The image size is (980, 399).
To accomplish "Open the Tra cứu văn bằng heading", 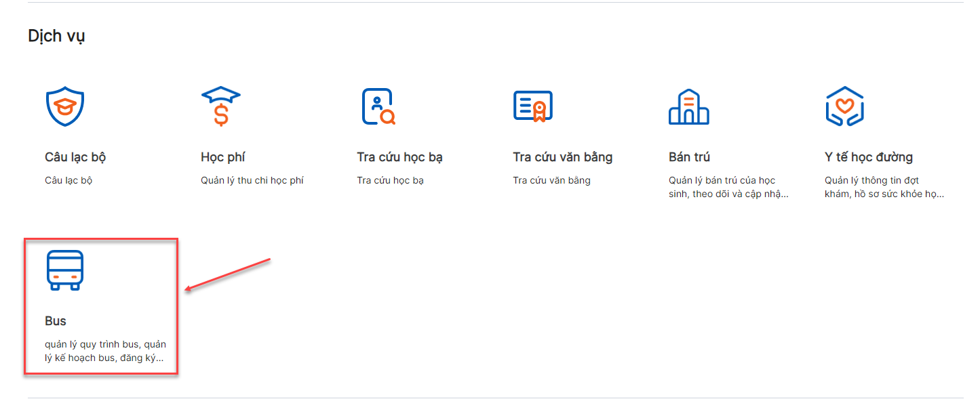I will click(x=562, y=157).
